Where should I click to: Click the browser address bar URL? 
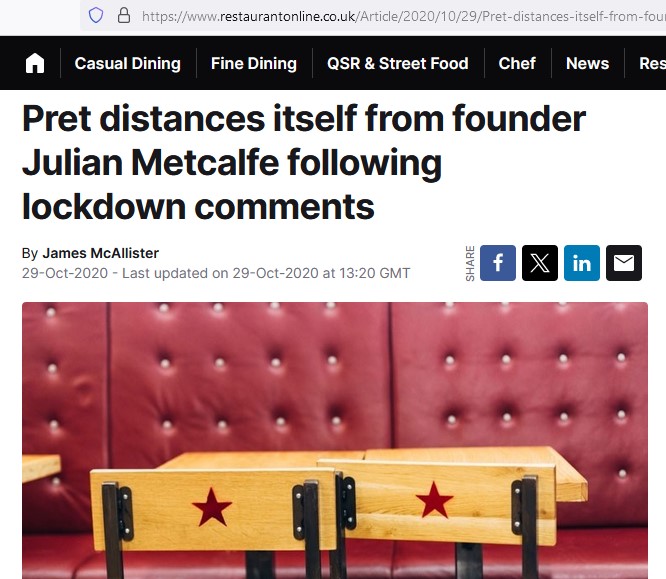404,16
